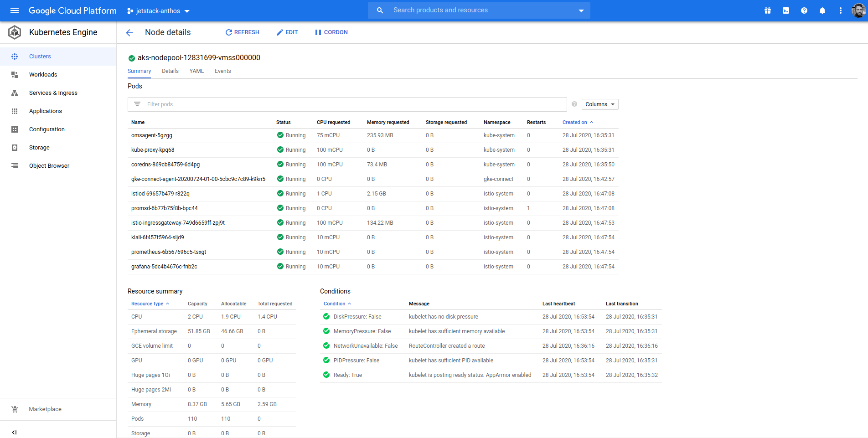Click the 2.15 GB memory value

pos(377,194)
